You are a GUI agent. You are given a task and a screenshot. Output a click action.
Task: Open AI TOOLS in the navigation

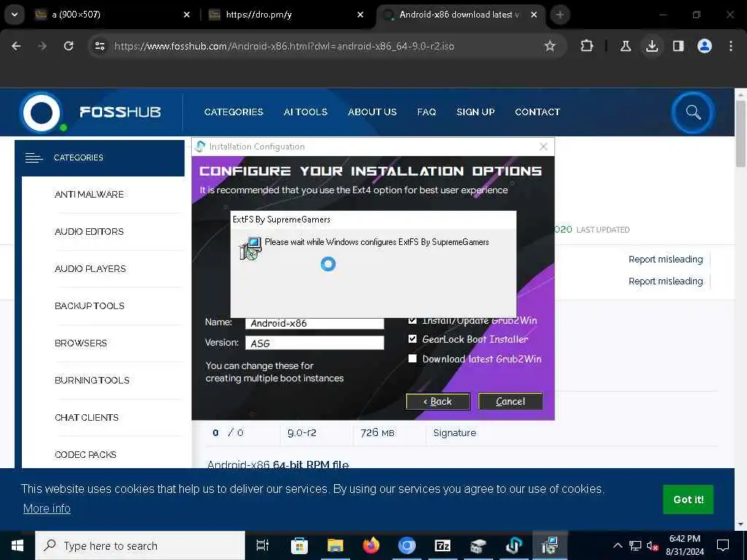coord(306,112)
